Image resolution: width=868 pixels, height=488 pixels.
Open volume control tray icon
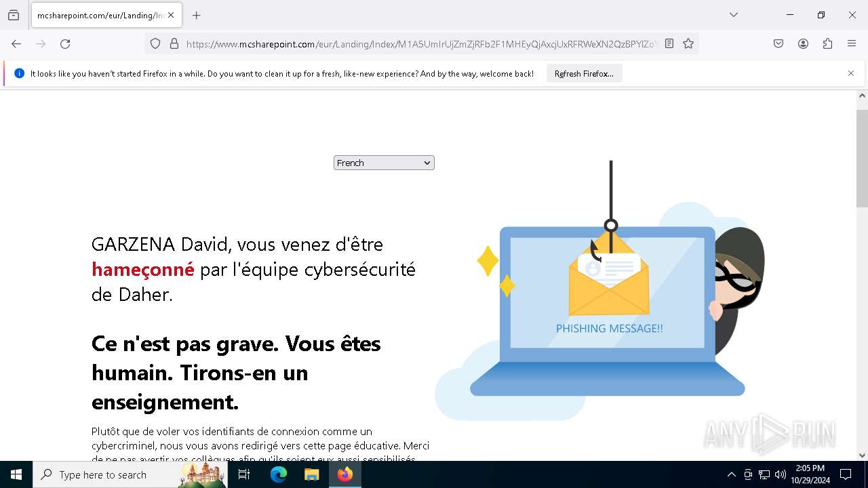pos(781,474)
